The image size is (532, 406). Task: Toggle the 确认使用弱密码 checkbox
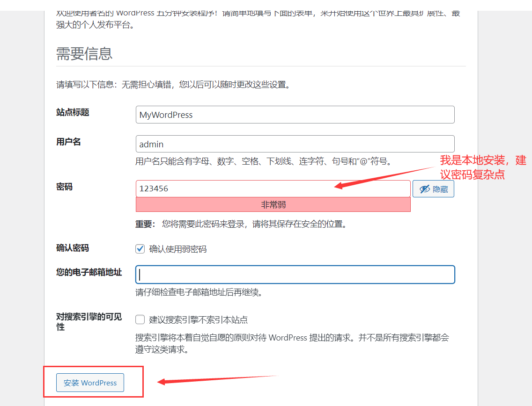(x=140, y=249)
